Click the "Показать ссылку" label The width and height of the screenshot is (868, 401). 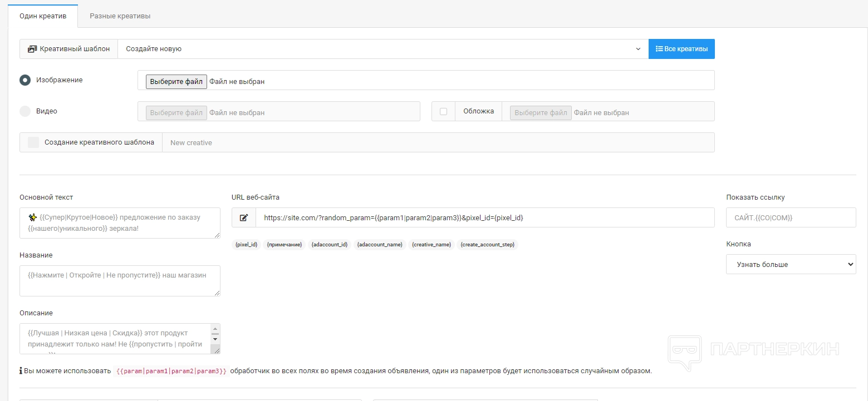point(756,197)
